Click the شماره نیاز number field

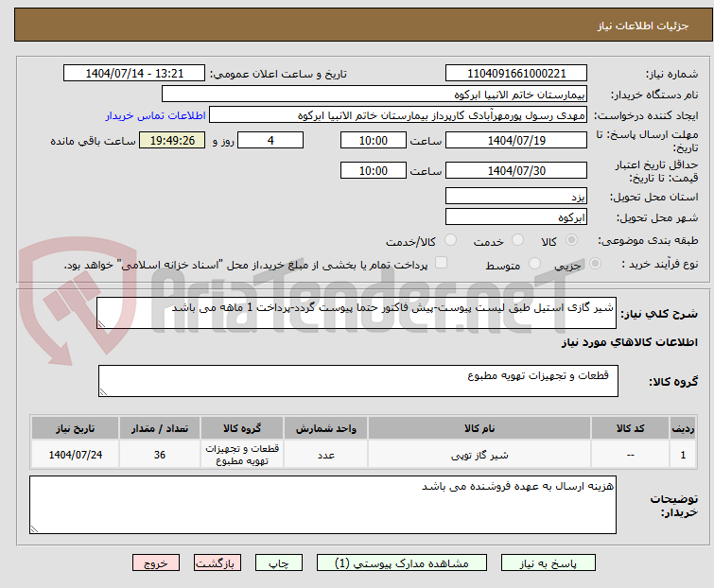(x=515, y=74)
